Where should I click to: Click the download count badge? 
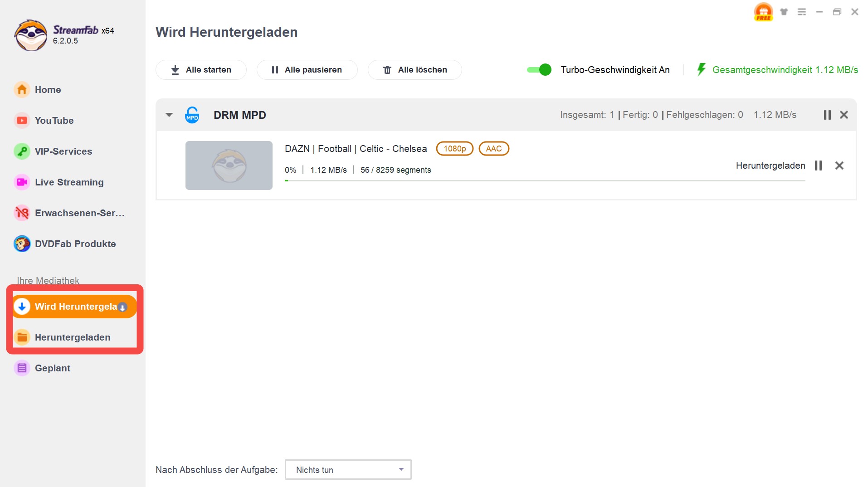[122, 307]
